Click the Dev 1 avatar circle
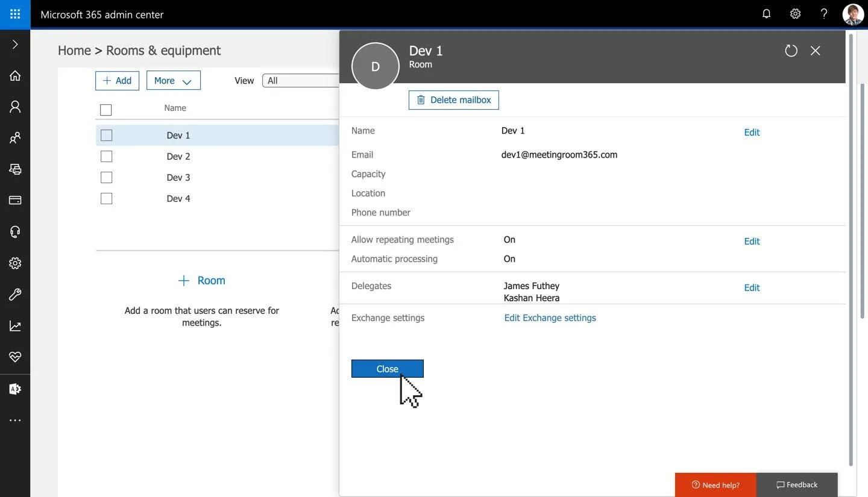 (375, 66)
